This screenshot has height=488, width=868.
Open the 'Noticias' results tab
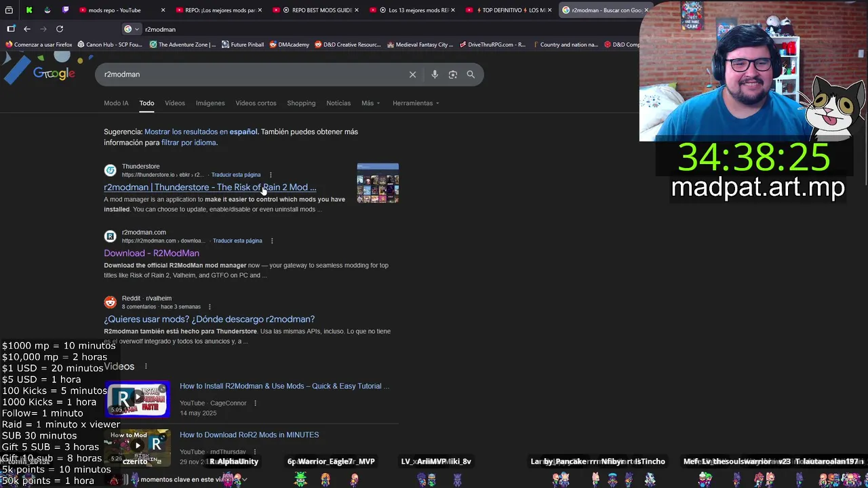[x=338, y=103]
